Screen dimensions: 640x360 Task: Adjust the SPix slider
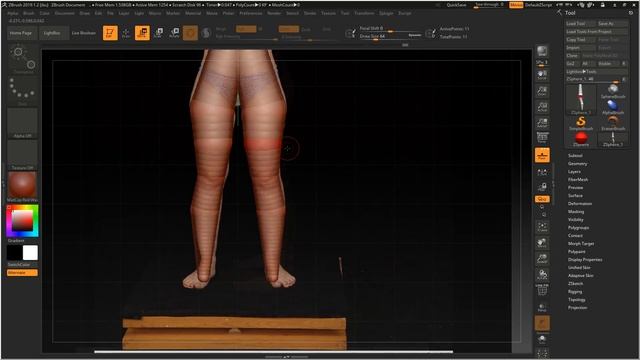click(542, 63)
